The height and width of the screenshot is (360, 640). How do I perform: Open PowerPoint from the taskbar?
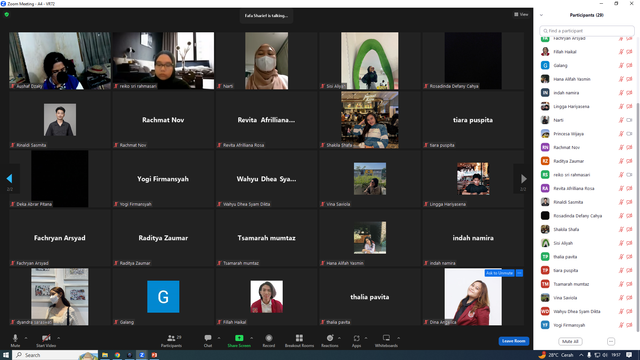coord(154,355)
